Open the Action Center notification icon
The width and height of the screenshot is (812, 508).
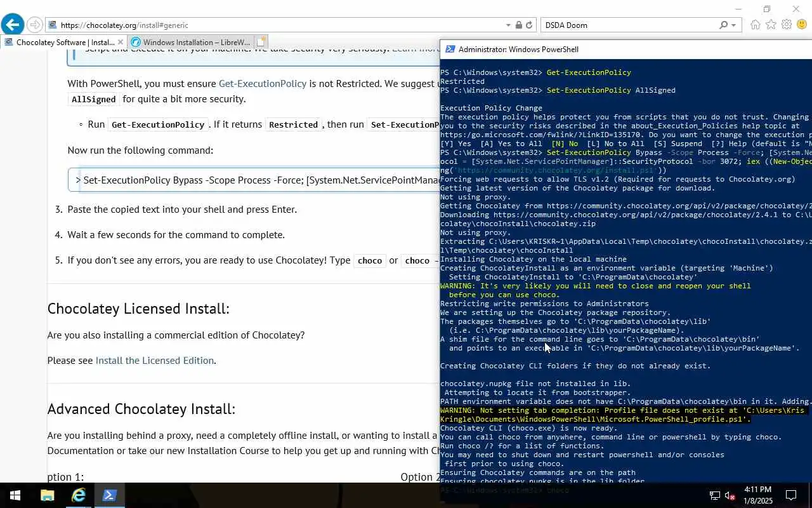[791, 495]
